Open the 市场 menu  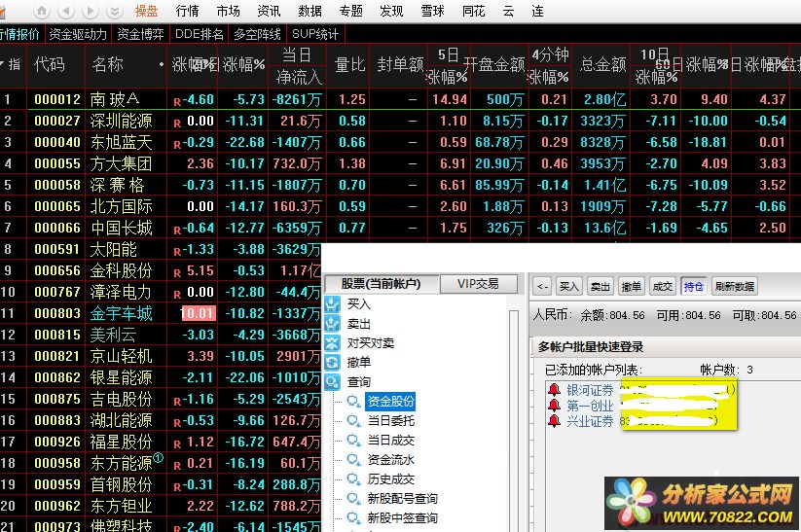[x=229, y=11]
